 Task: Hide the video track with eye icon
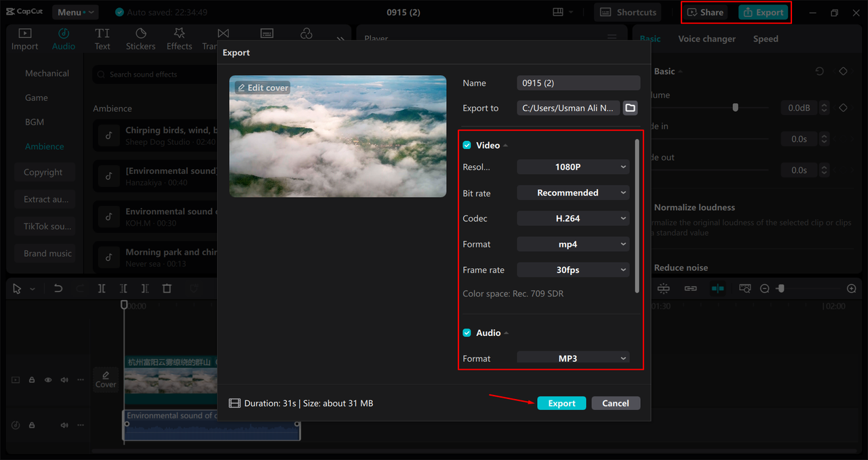(48, 380)
